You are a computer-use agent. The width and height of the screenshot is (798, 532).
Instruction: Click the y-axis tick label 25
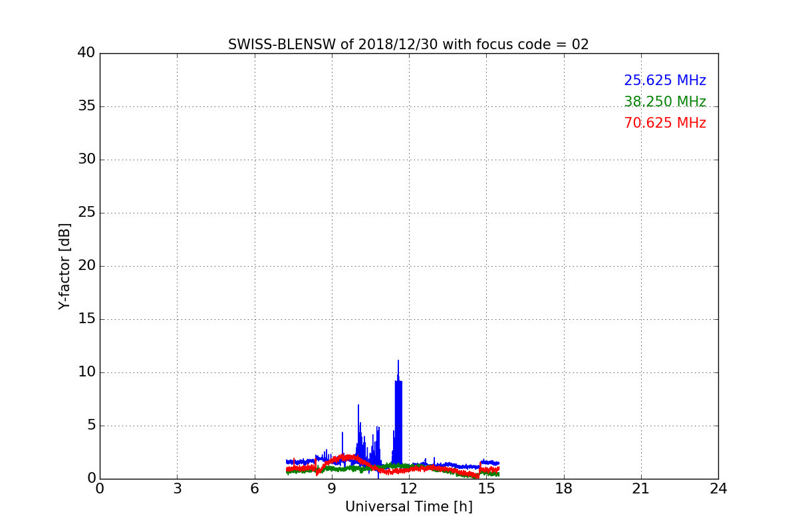click(x=86, y=213)
